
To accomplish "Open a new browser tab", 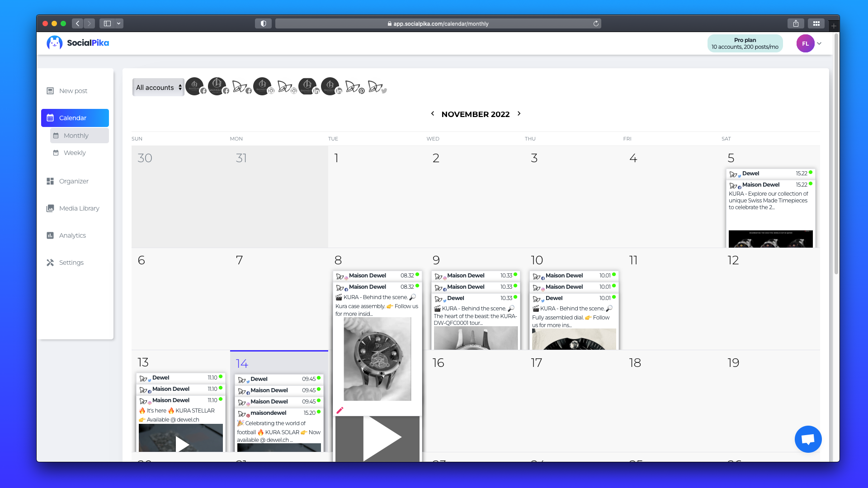I will [x=834, y=26].
